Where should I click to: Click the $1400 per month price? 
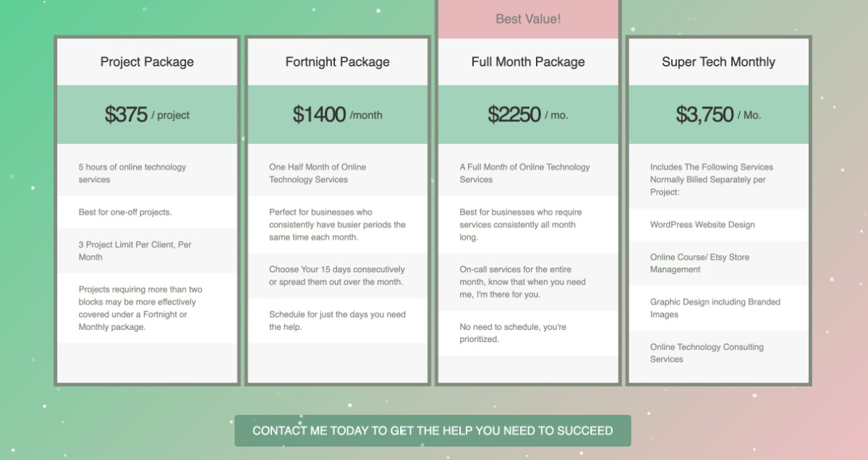[x=337, y=115]
